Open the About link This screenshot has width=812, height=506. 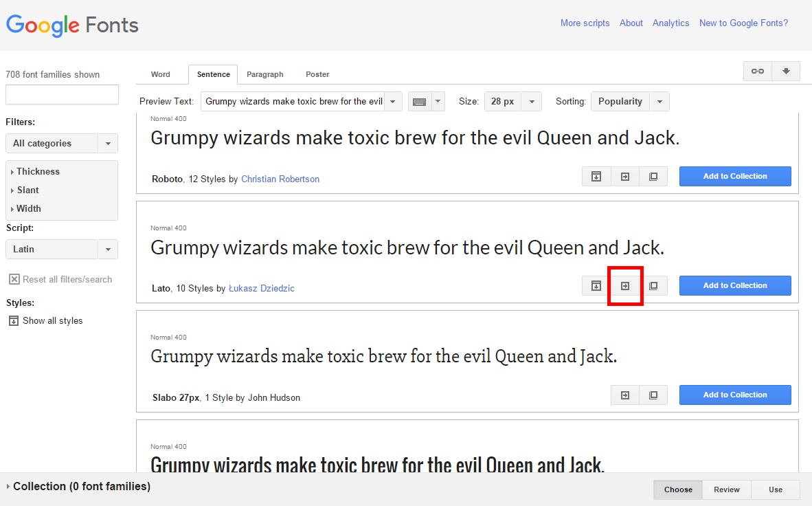631,23
